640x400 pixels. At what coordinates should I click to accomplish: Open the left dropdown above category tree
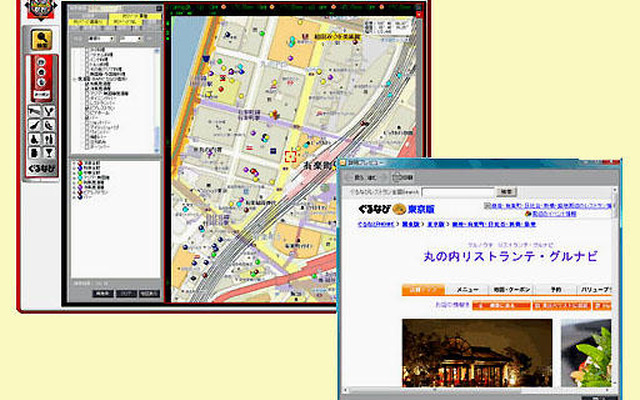(x=100, y=39)
